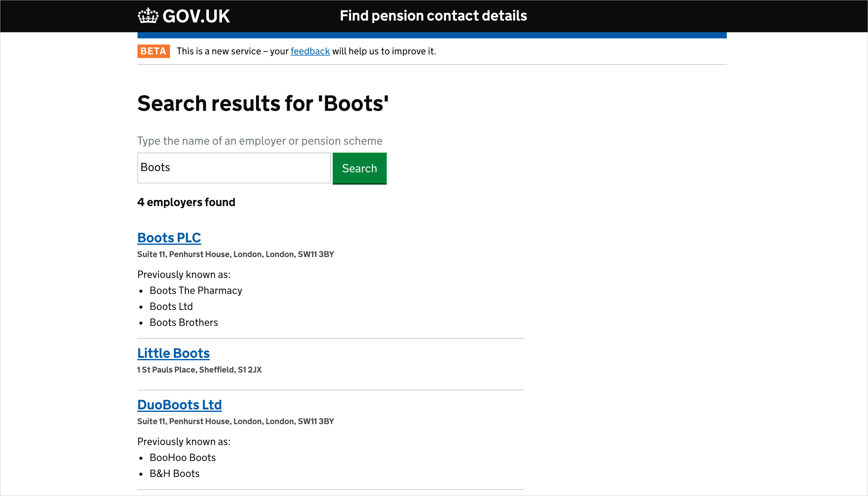Click the 'BooHoo Boots' former name entry
The width and height of the screenshot is (868, 496).
(x=182, y=457)
